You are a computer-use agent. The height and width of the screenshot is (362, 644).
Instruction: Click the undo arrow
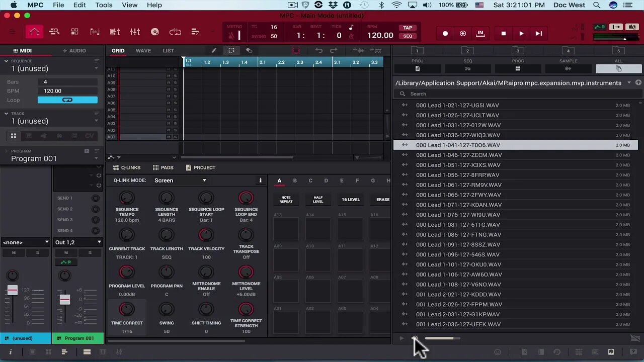(x=318, y=50)
